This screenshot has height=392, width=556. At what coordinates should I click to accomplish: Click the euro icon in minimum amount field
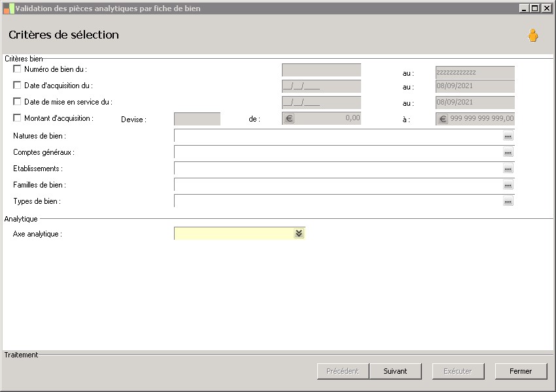(290, 119)
